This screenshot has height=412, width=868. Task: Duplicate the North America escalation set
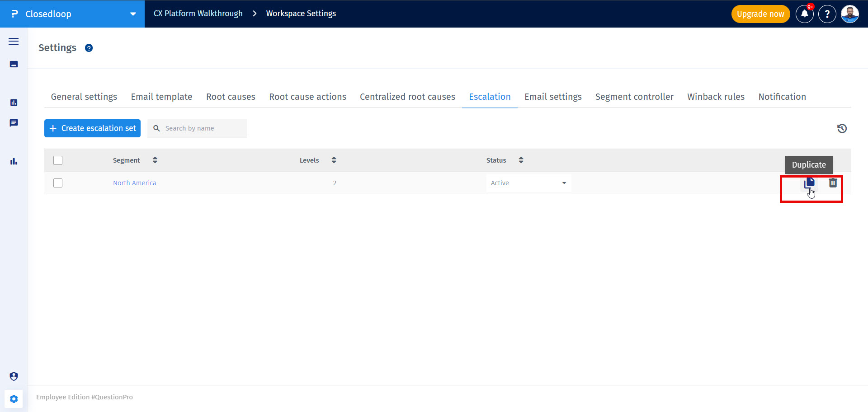(810, 183)
